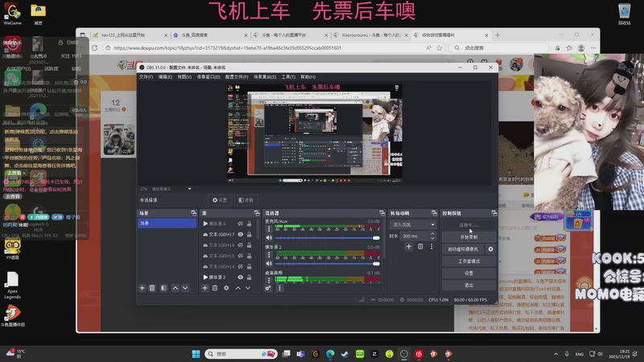644x362 pixels.
Task: Undock the Scene Transitions panel
Action: (x=434, y=213)
